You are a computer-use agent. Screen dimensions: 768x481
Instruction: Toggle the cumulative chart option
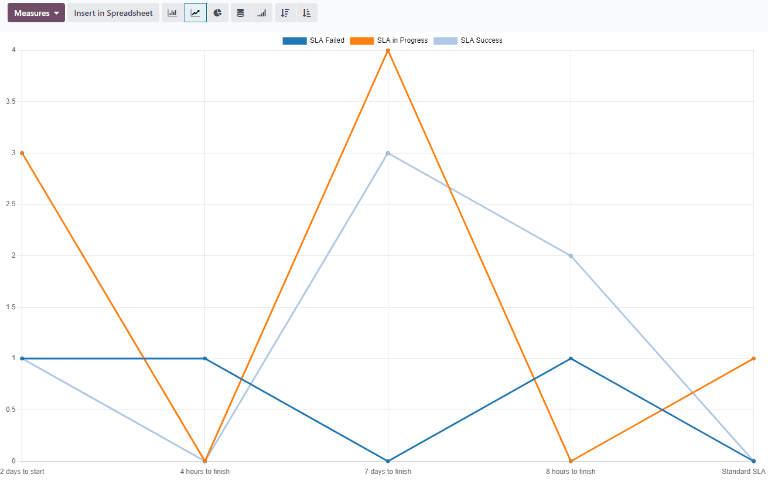[x=262, y=13]
